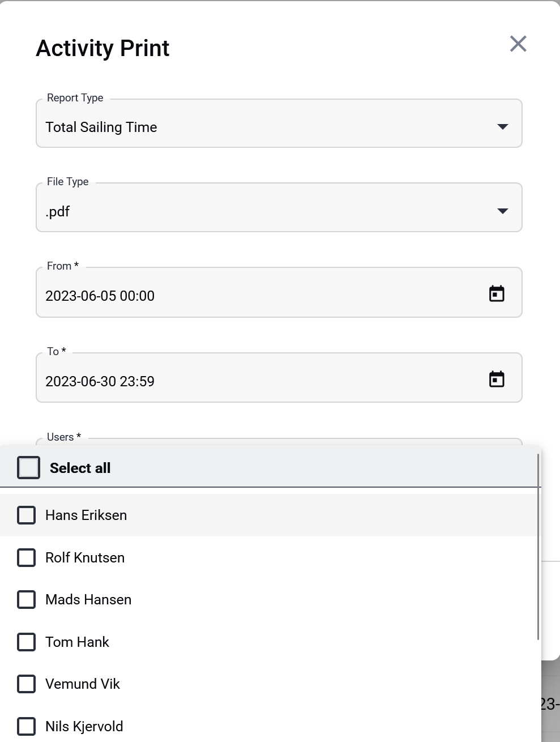This screenshot has height=742, width=560.
Task: Open calendar picker for From date
Action: pos(497,293)
